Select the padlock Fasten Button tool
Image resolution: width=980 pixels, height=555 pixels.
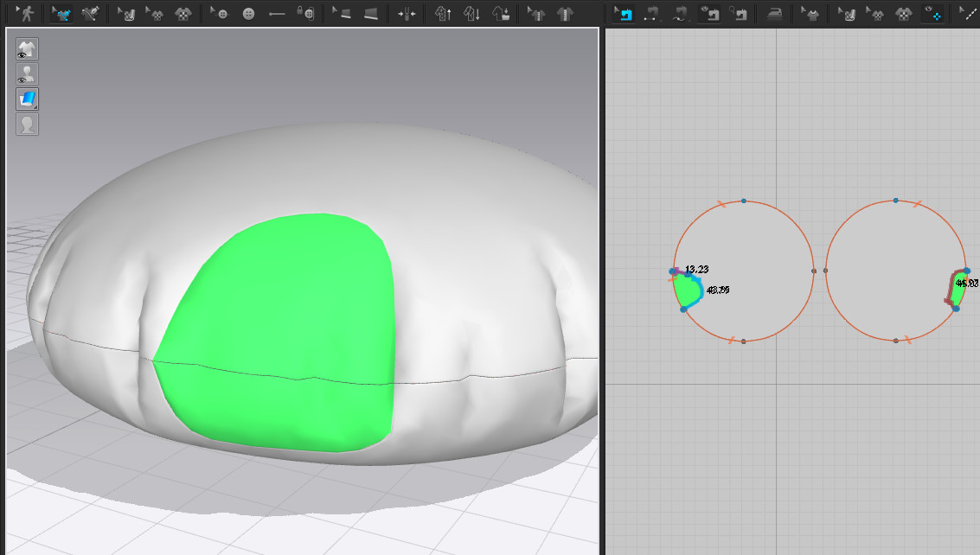(x=304, y=14)
